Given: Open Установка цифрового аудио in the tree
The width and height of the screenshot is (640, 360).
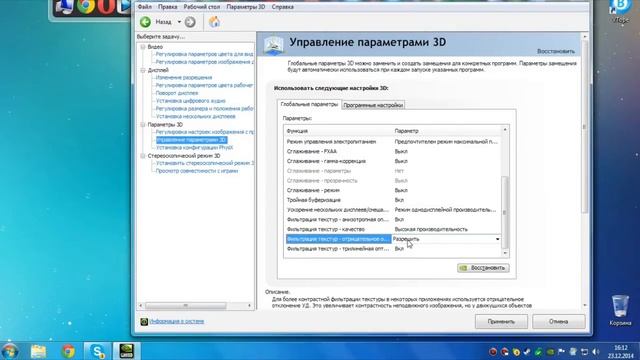Looking at the screenshot, I should 190,101.
